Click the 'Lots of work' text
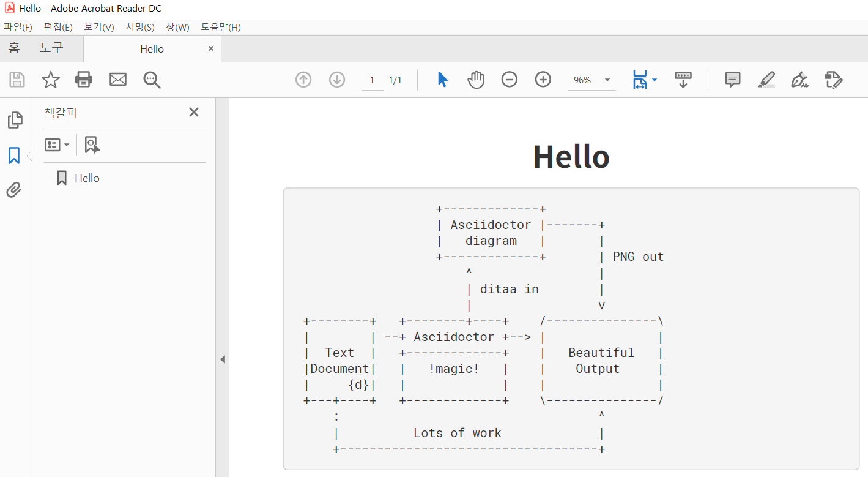The width and height of the screenshot is (868, 477). (x=458, y=433)
